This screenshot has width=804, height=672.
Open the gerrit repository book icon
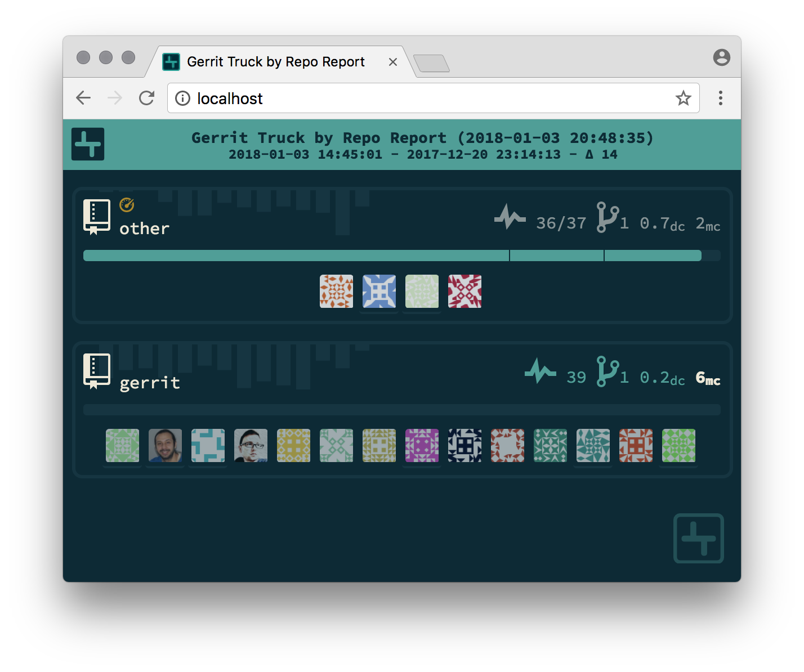tap(97, 371)
